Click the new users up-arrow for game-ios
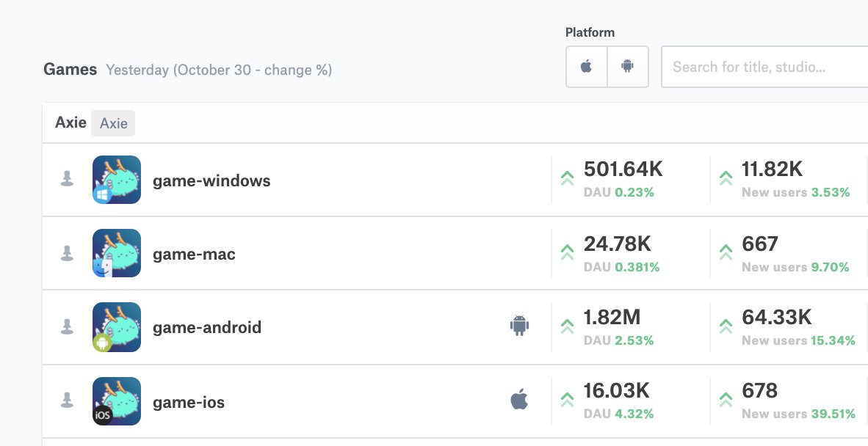 coord(726,399)
